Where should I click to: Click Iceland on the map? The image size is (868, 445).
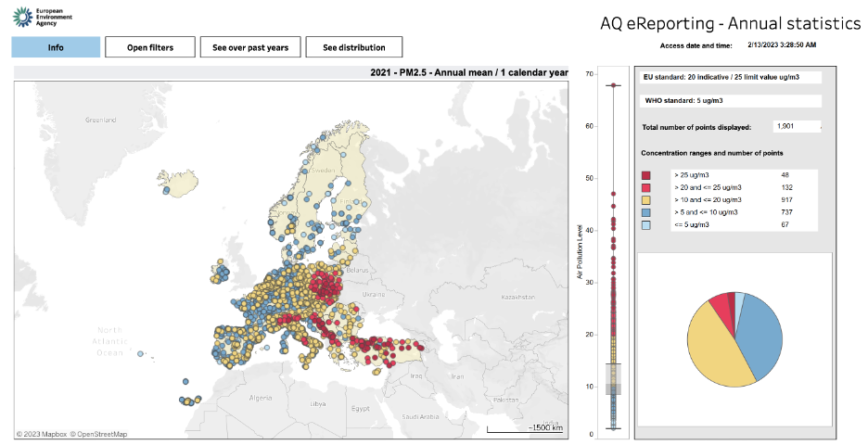point(177,182)
